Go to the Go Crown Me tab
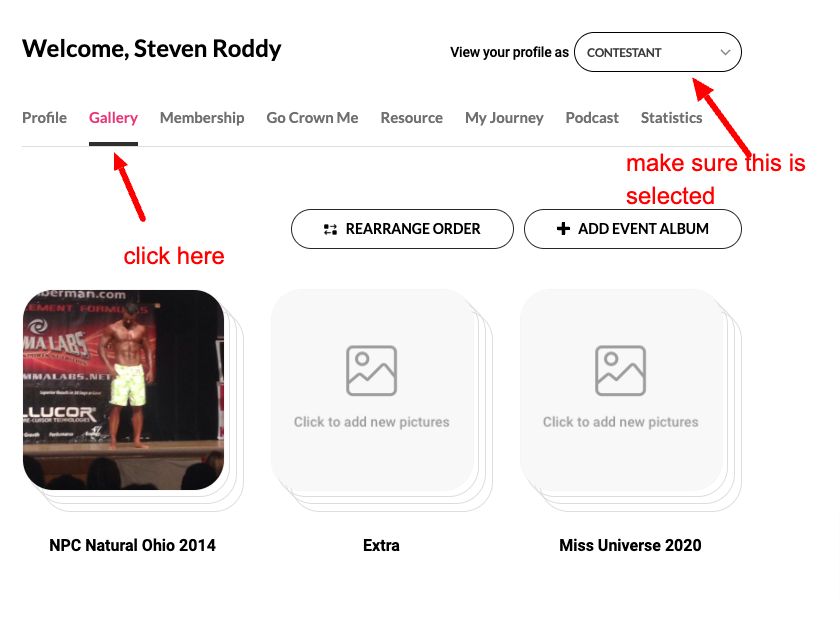The width and height of the screenshot is (840, 618). point(312,118)
